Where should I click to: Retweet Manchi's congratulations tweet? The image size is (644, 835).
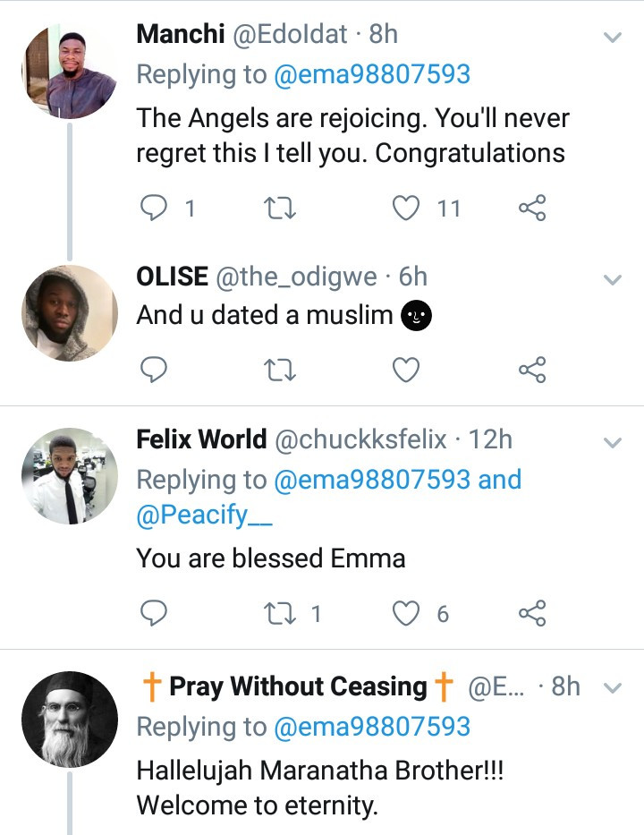click(281, 209)
